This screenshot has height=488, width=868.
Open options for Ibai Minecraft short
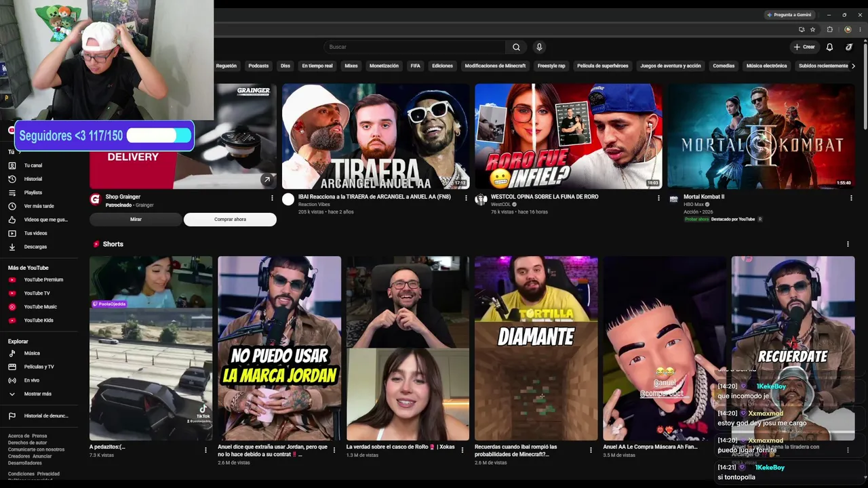pos(591,449)
